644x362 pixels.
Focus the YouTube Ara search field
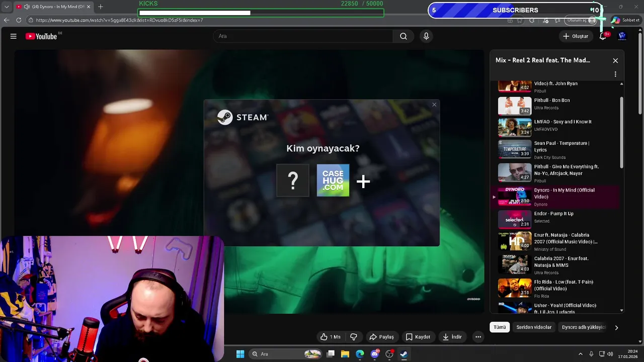pos(303,36)
